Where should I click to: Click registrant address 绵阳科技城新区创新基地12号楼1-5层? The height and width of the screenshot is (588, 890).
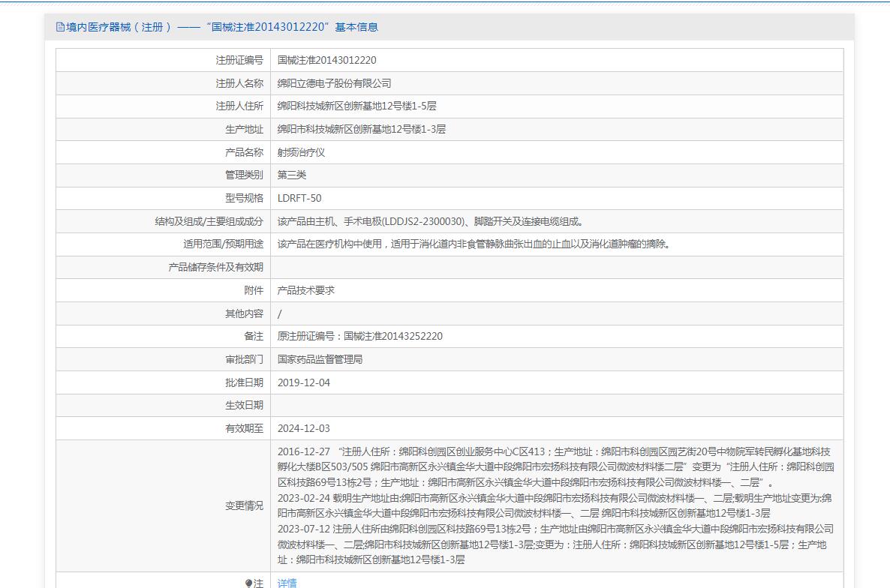click(x=356, y=106)
